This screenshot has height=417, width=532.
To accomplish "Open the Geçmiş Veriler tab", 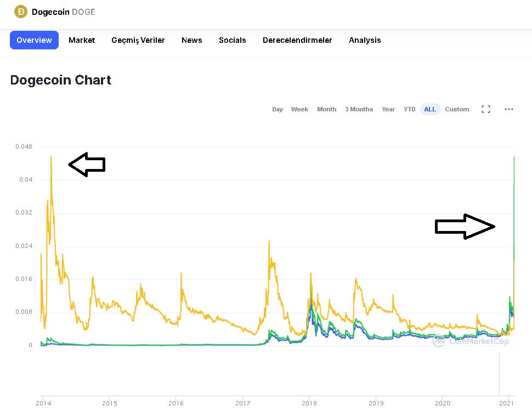I will tap(138, 40).
